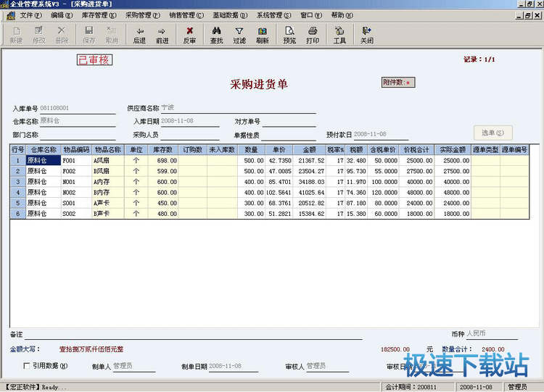The image size is (544, 392).
Task: Open the 库存管理 menu
Action: [99, 15]
